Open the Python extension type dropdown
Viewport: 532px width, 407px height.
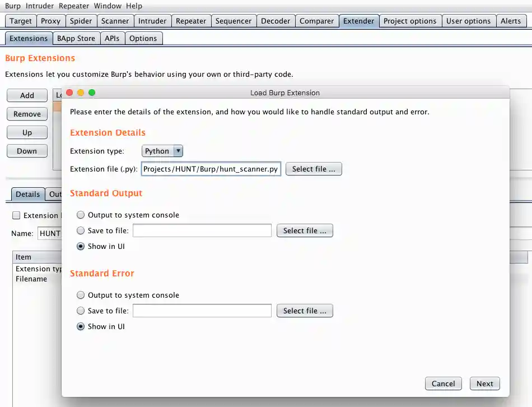coord(158,151)
